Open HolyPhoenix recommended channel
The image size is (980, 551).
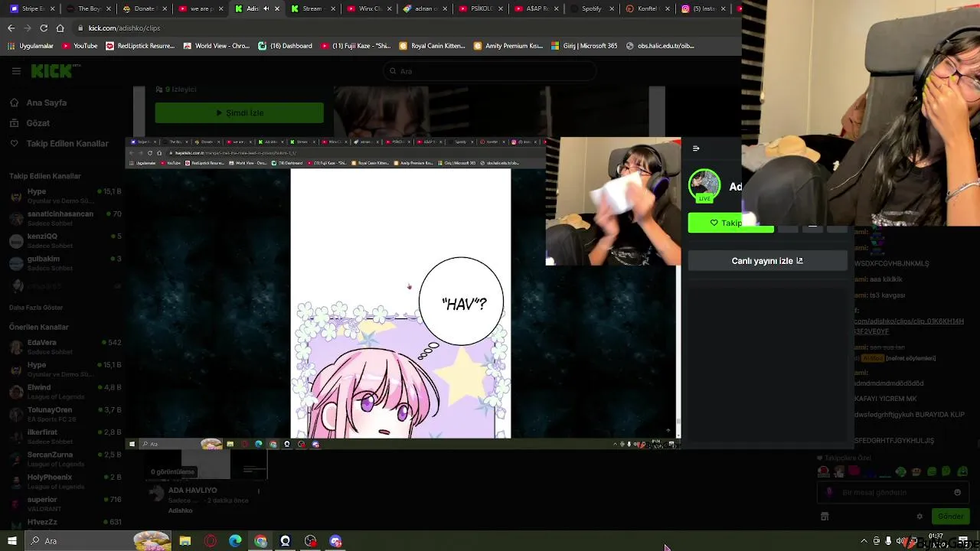(x=65, y=481)
